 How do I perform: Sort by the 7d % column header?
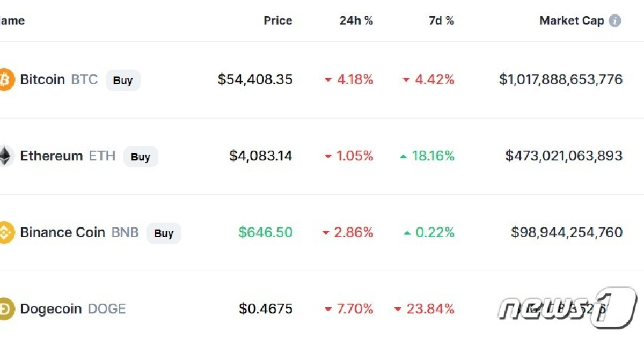click(442, 21)
